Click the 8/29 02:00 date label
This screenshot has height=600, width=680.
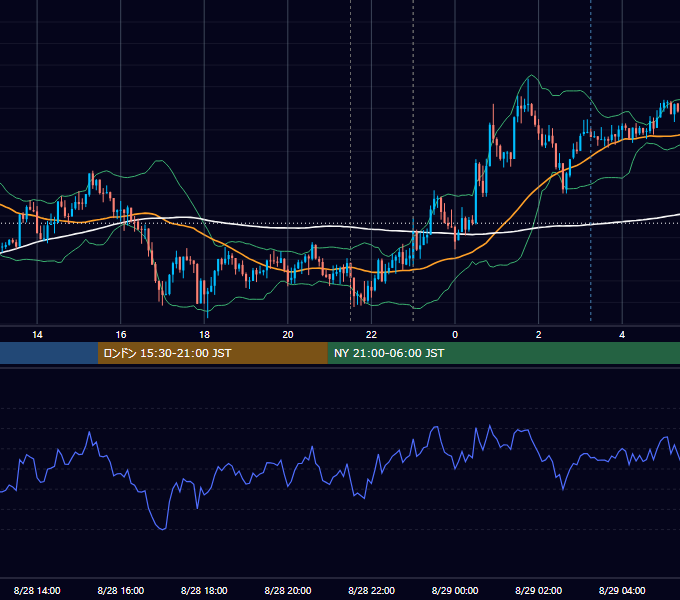(539, 590)
